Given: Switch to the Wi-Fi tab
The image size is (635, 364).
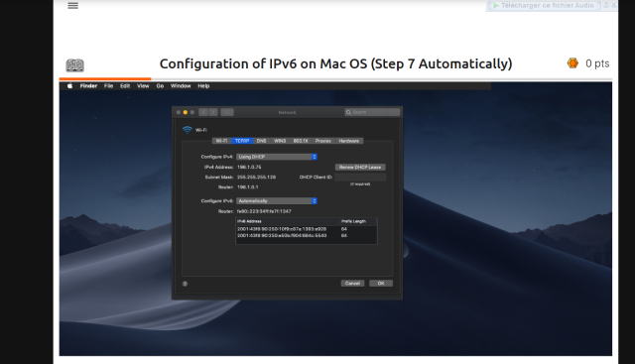Looking at the screenshot, I should (x=221, y=141).
